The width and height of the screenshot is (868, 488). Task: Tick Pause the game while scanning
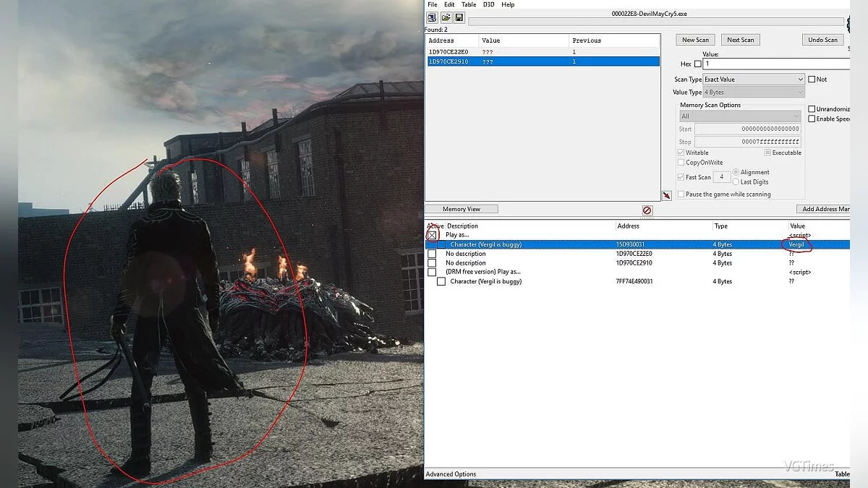click(681, 194)
